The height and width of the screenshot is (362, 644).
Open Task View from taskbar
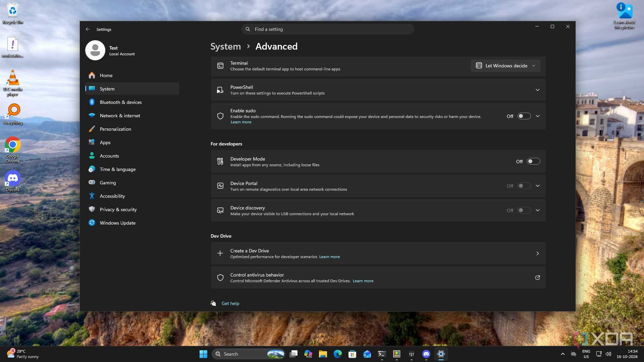point(293,354)
